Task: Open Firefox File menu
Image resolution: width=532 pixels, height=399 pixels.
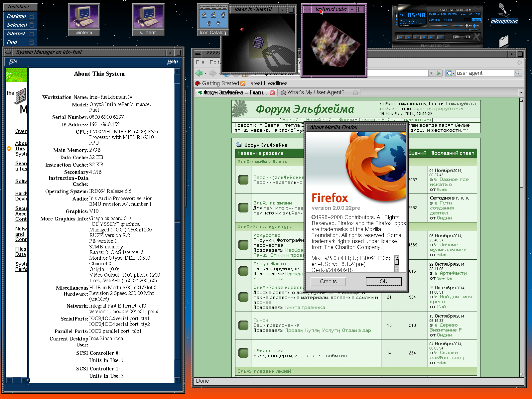Action: (200, 62)
